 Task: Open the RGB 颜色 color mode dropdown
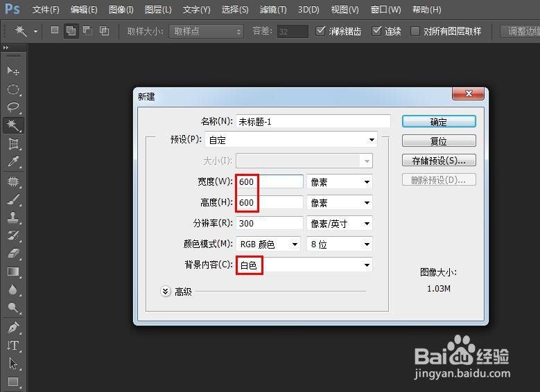(x=268, y=244)
